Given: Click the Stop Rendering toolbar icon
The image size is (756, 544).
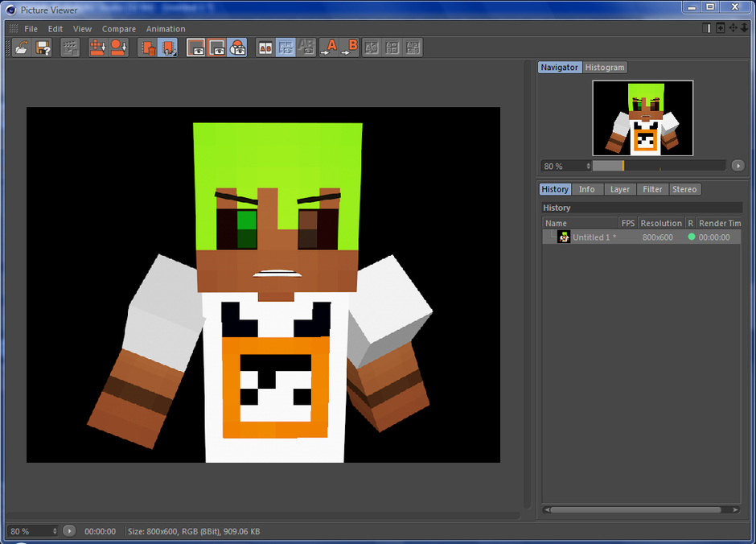Looking at the screenshot, I should (x=71, y=47).
